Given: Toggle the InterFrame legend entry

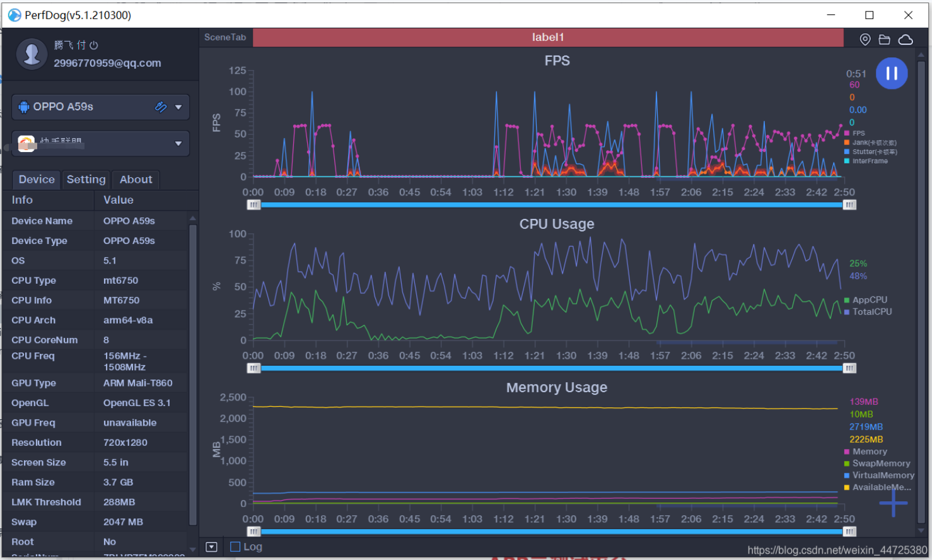Looking at the screenshot, I should (866, 161).
